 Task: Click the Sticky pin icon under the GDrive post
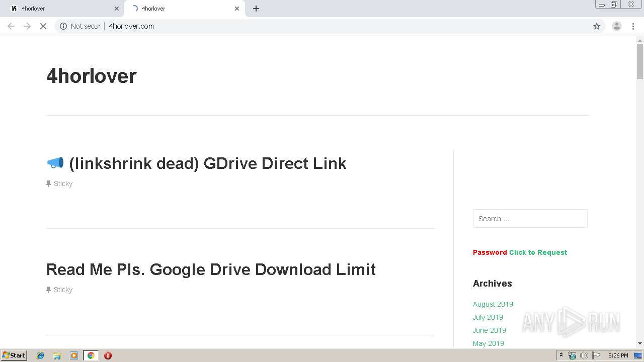click(x=49, y=184)
